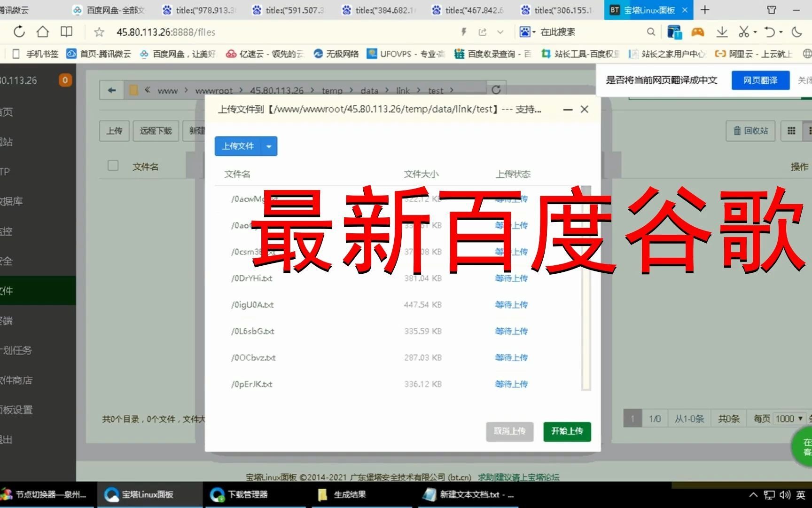Select the /0OCbvz.txt file row

[398, 357]
